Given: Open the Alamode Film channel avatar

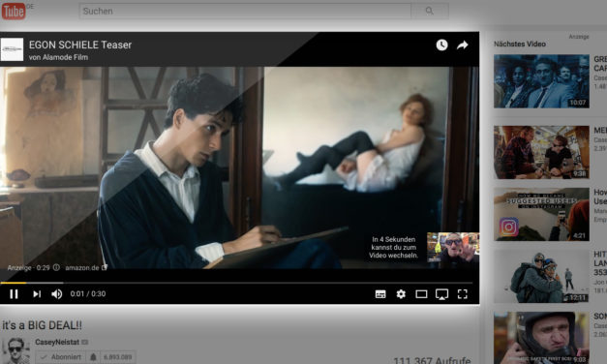Looking at the screenshot, I should tap(12, 49).
